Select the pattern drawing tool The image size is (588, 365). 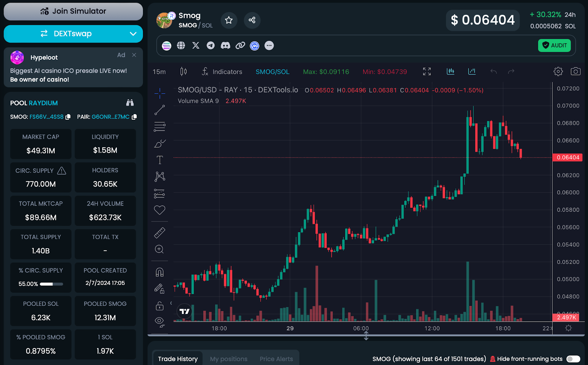[x=159, y=177]
